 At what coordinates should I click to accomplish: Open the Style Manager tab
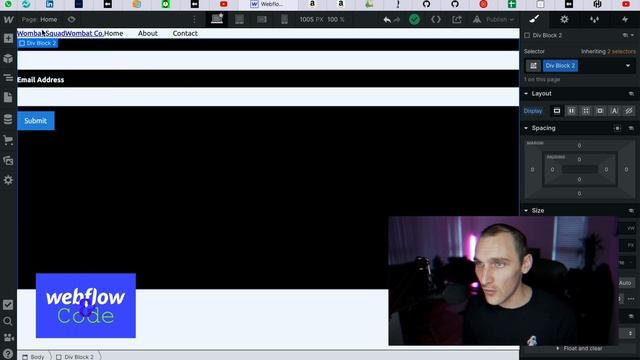(x=594, y=19)
